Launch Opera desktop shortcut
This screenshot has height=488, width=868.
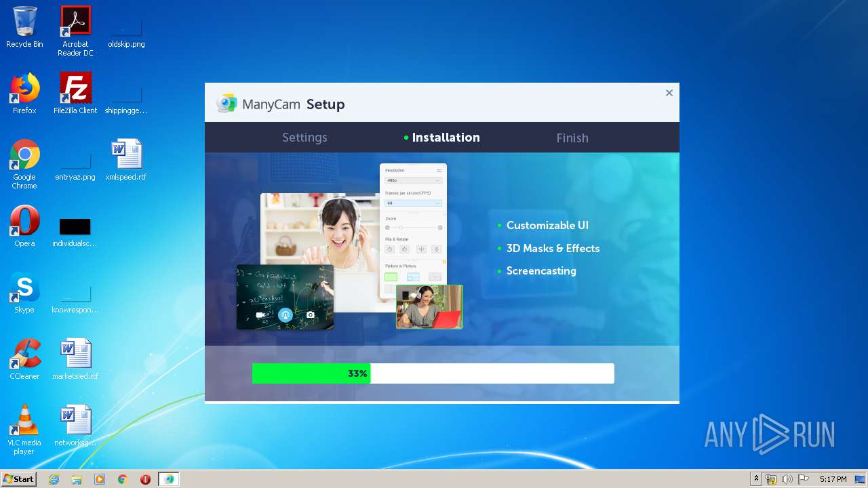(24, 226)
